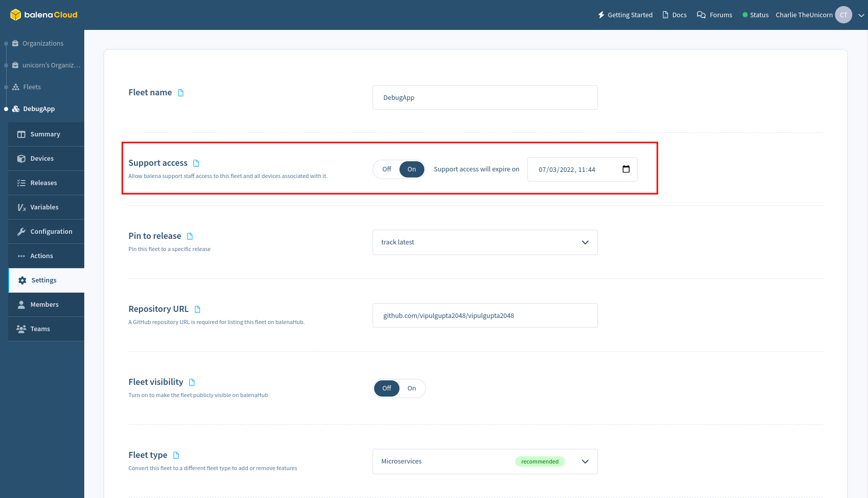Switch Fleet visibility to On
868x498 pixels.
412,388
